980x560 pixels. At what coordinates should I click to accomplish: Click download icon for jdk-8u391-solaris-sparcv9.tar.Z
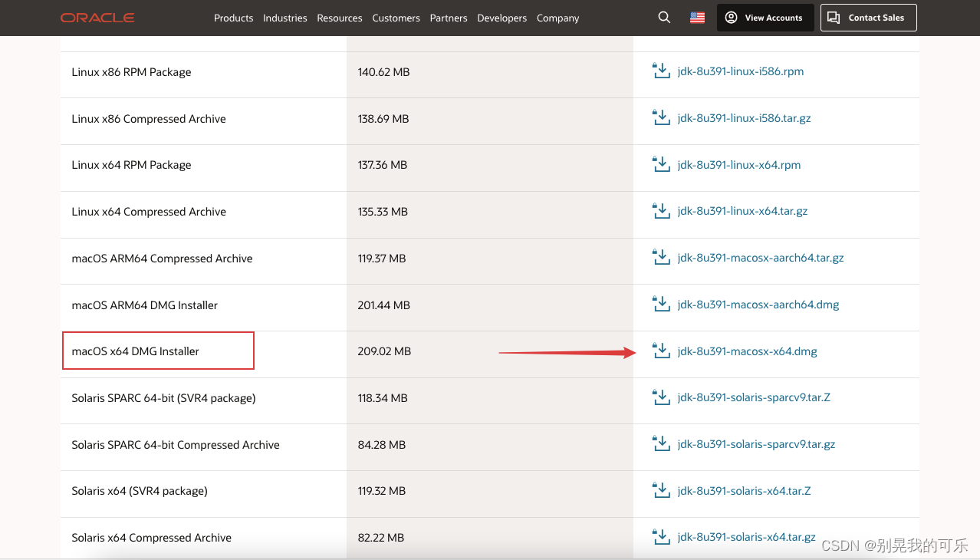click(661, 397)
